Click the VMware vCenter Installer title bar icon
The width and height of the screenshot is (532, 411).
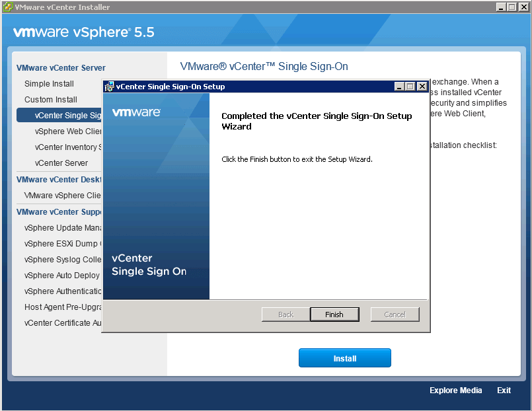point(7,7)
